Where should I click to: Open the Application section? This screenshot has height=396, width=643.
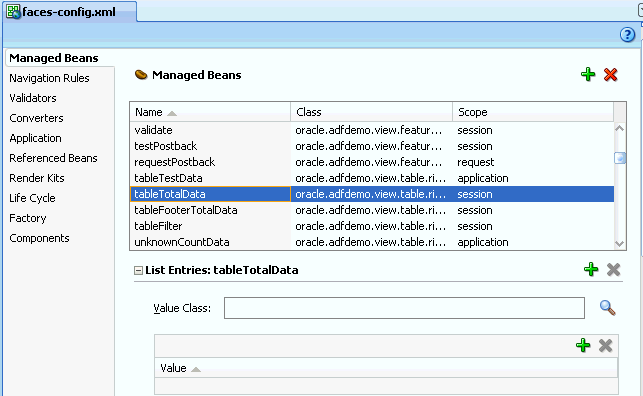tap(35, 138)
